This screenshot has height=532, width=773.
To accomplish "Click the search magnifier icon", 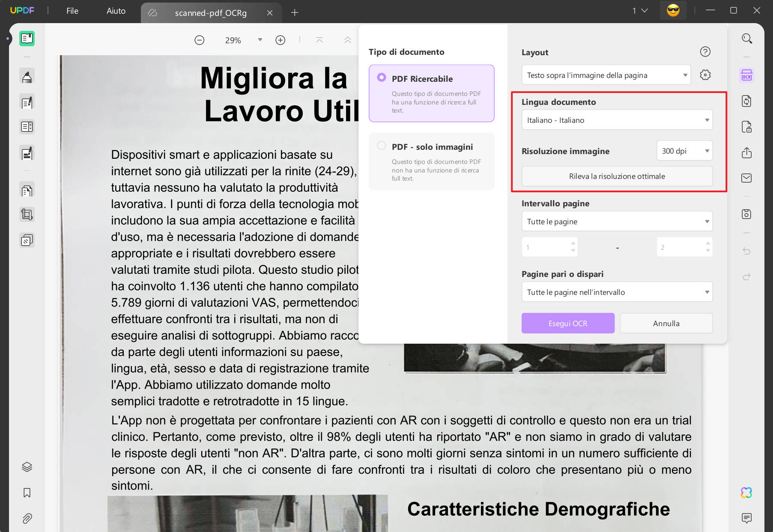I will (747, 39).
